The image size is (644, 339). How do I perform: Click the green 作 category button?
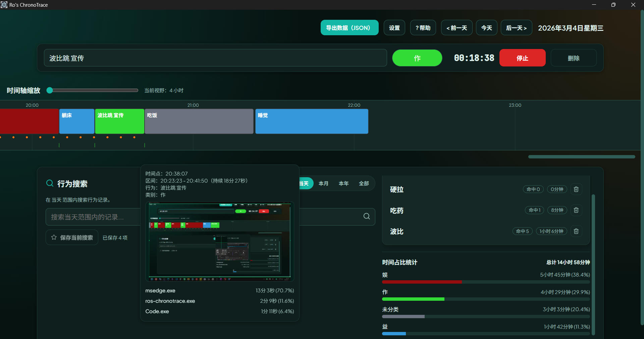click(417, 58)
